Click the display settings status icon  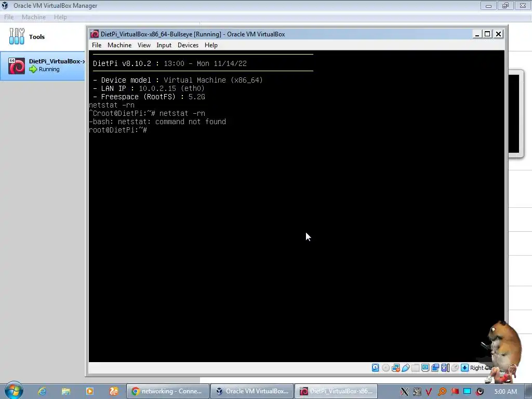tap(425, 368)
